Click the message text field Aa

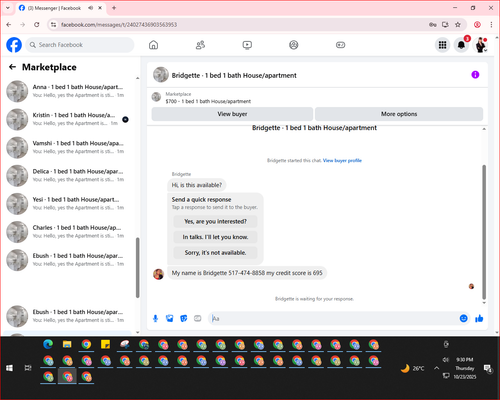coord(333,319)
